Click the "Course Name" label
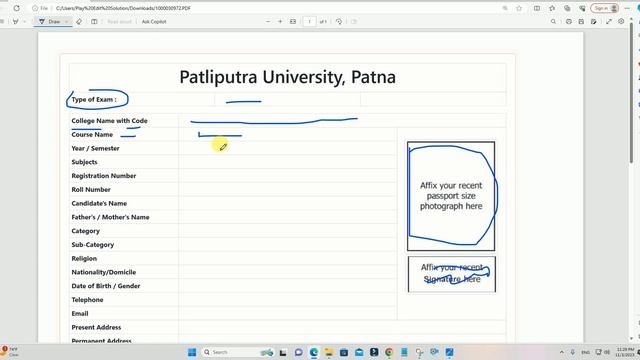This screenshot has width=640, height=360. tap(92, 135)
